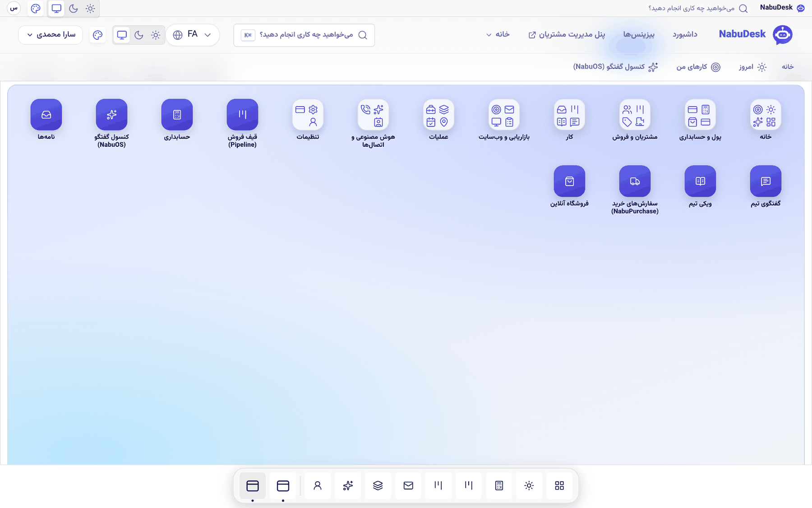This screenshot has height=508, width=812.
Task: Click the dock's sun (today) icon
Action: (529, 485)
